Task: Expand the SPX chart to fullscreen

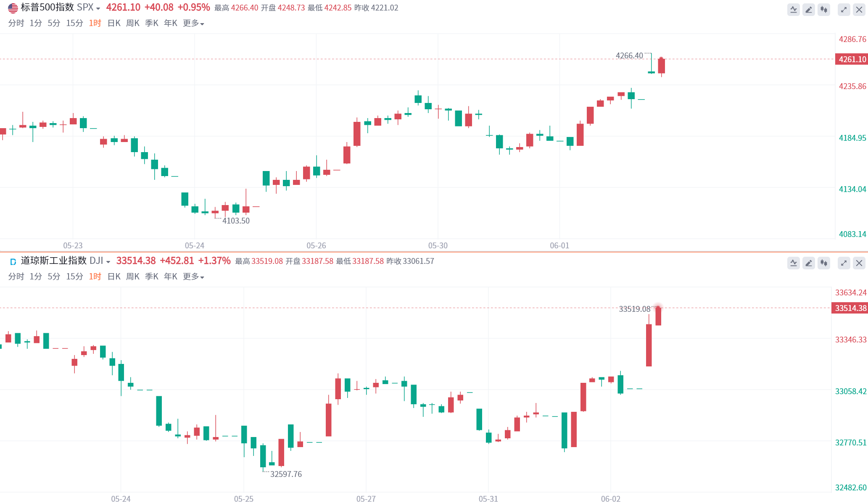Action: 844,10
